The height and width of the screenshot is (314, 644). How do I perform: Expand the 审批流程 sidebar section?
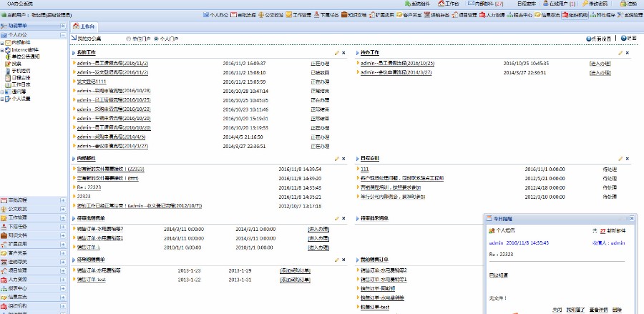point(63,200)
